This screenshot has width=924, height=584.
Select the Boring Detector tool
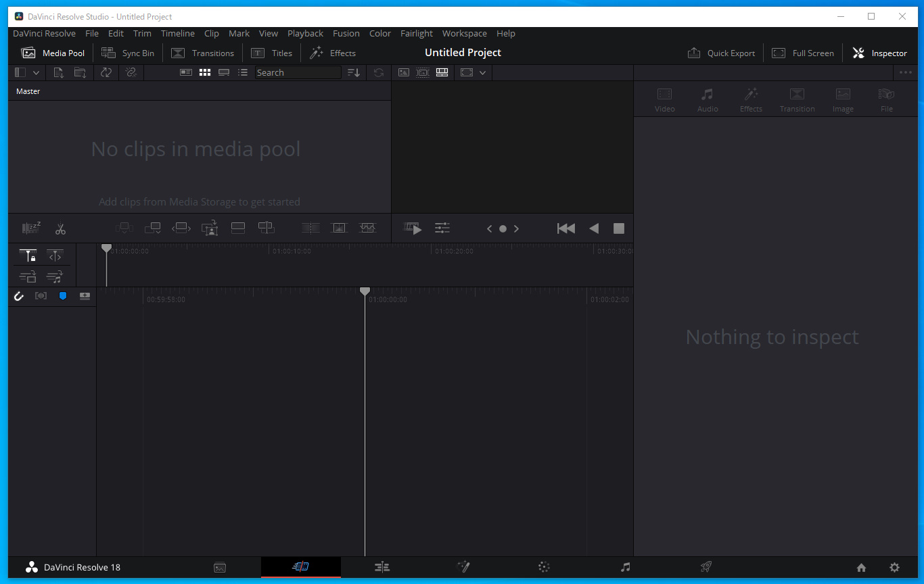[x=30, y=228]
